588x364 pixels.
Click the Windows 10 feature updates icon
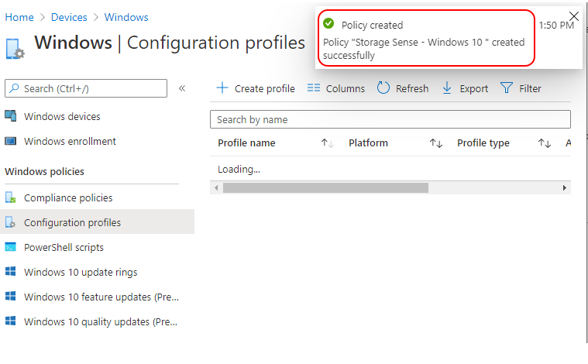11,296
